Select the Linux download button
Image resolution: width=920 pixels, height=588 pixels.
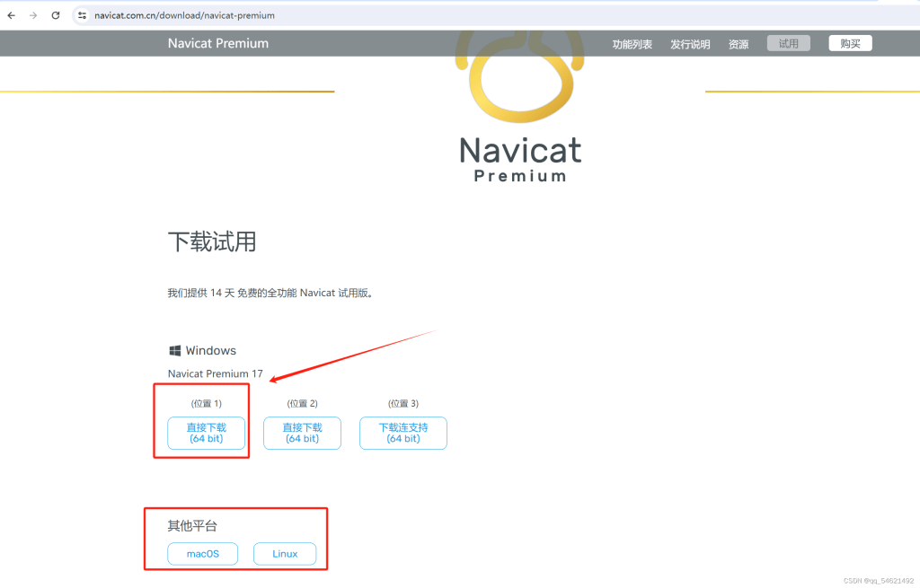pos(285,554)
